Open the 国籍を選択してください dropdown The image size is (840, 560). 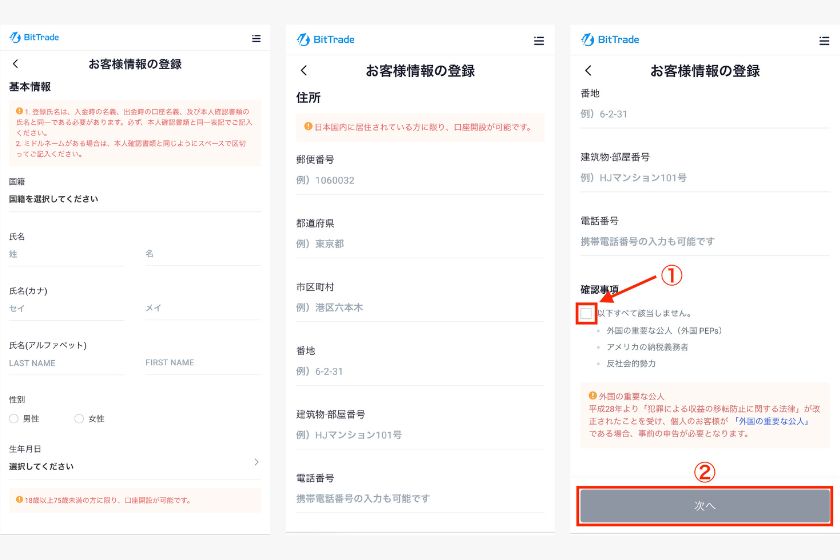point(135,199)
